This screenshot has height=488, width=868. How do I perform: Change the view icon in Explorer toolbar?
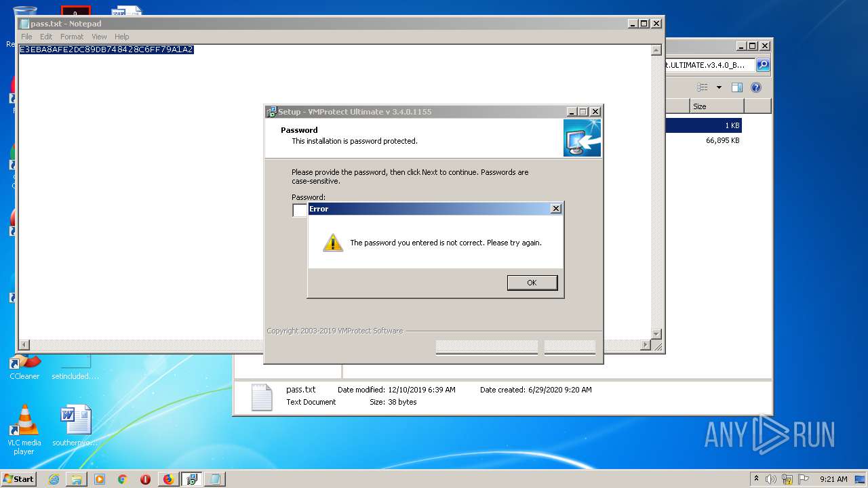pos(703,87)
